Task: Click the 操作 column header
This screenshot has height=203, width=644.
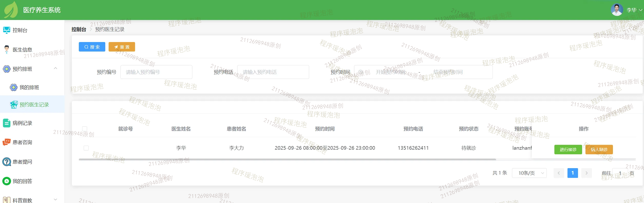Action: 584,129
